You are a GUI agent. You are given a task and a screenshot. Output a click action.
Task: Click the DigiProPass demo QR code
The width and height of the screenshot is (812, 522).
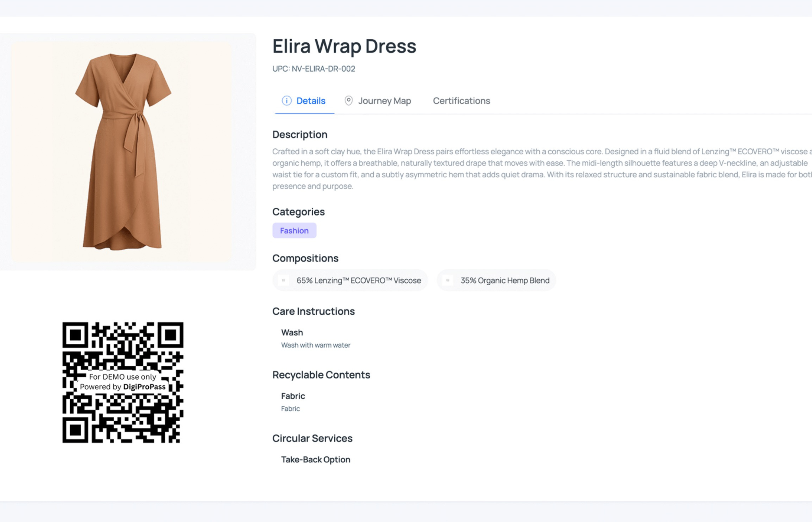[123, 382]
